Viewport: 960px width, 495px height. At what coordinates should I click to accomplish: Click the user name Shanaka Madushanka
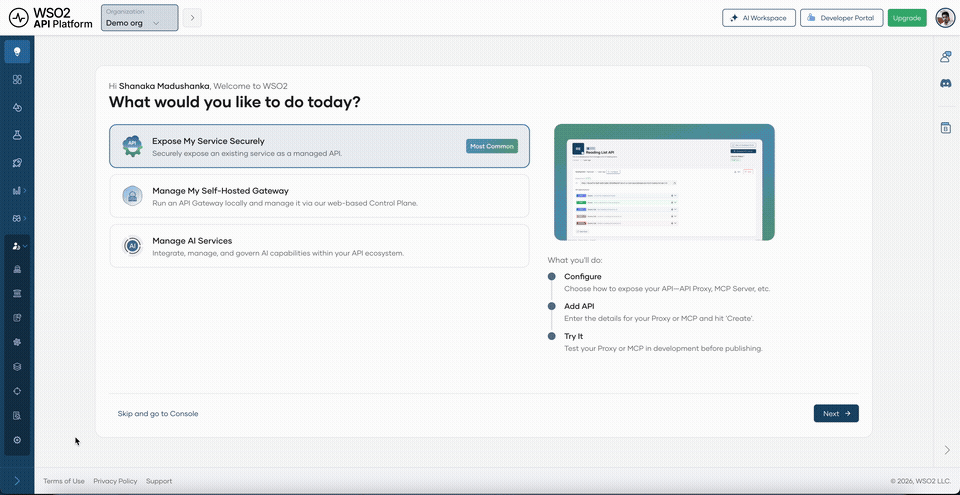[x=164, y=86]
